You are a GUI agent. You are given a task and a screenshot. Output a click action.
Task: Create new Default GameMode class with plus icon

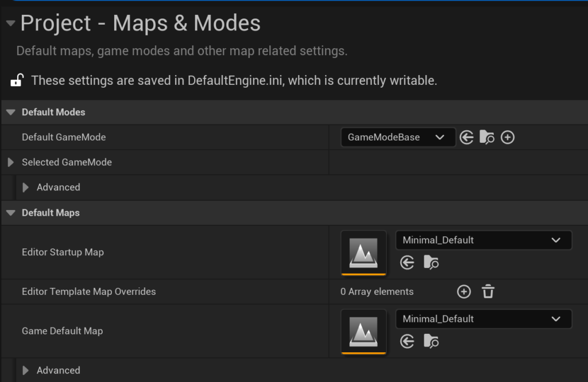[508, 138]
